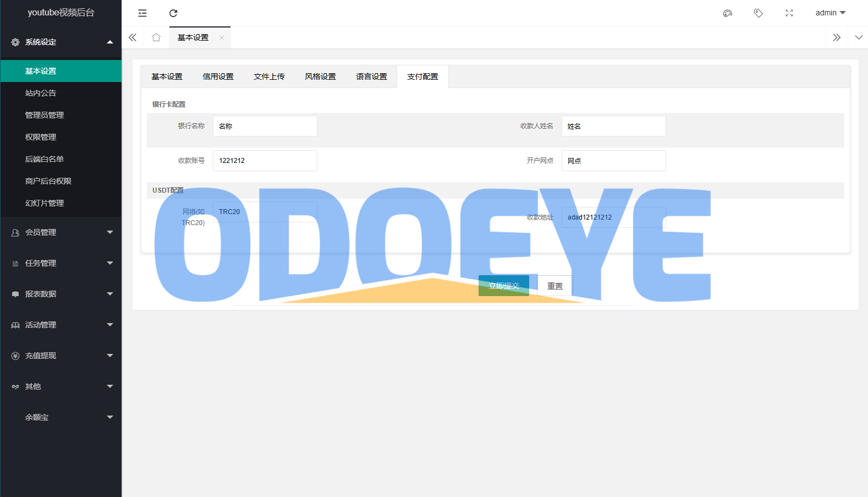Expand the 余额宝 menu group
Image resolution: width=868 pixels, height=497 pixels.
61,417
